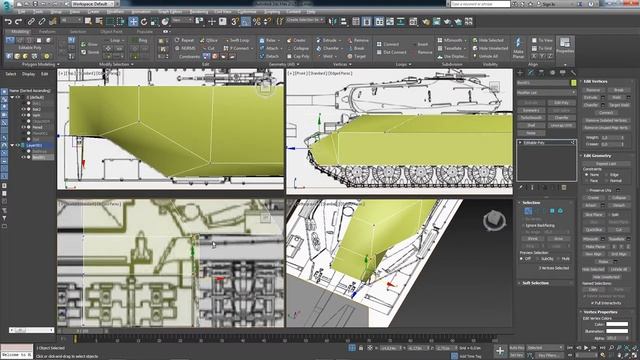Open the Workspace Default dropdown
The image size is (640, 360).
coord(92,4)
